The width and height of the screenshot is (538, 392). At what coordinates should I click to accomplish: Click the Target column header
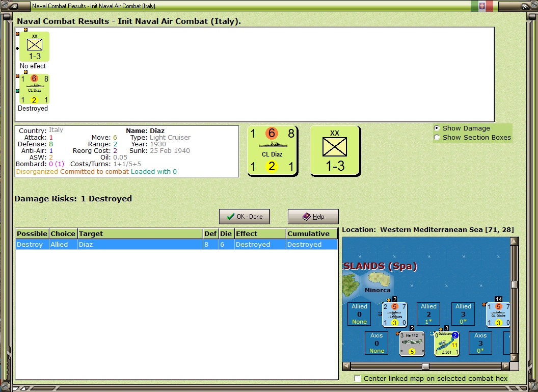pyautogui.click(x=140, y=233)
